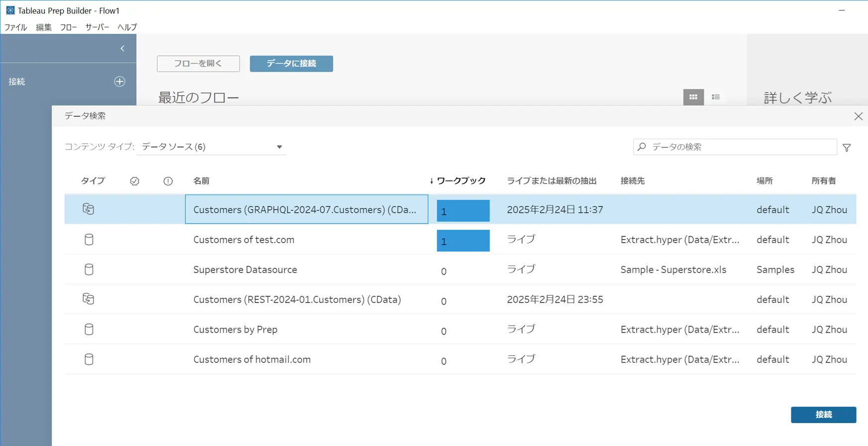Click the フローを開く button
The height and width of the screenshot is (446, 868).
(x=198, y=64)
